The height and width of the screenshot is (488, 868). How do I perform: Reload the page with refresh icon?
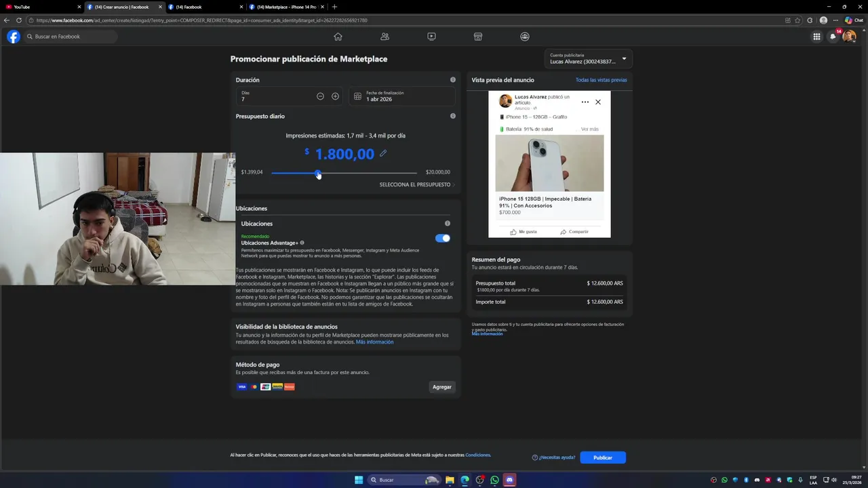(x=19, y=20)
